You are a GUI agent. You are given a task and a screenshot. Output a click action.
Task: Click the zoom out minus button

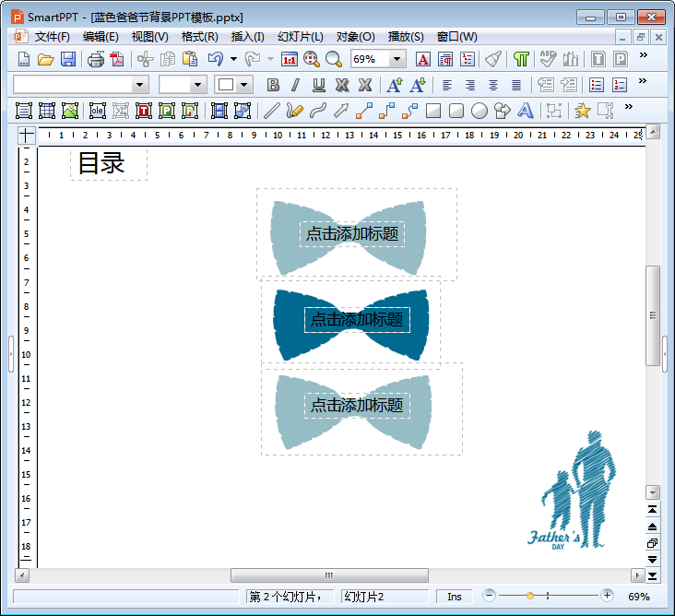coord(489,596)
